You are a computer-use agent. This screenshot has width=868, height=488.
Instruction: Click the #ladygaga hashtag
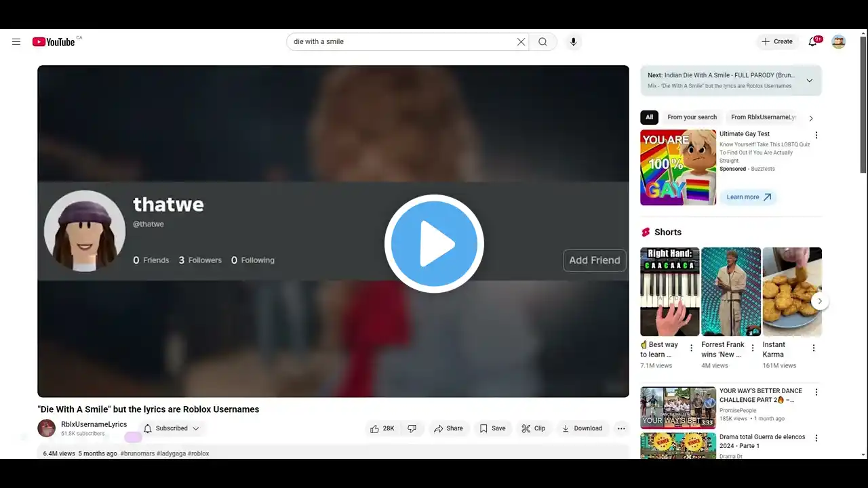(x=171, y=453)
